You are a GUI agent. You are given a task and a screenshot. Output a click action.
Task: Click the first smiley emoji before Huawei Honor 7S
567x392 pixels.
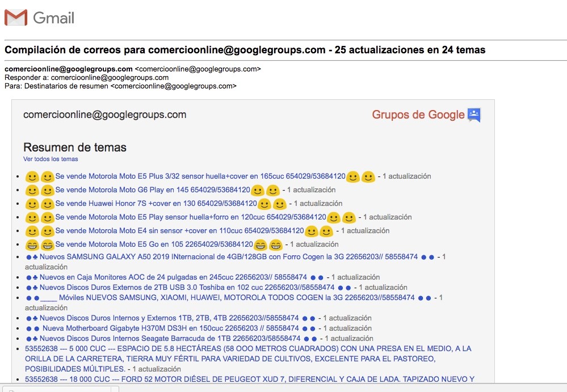pos(32,204)
